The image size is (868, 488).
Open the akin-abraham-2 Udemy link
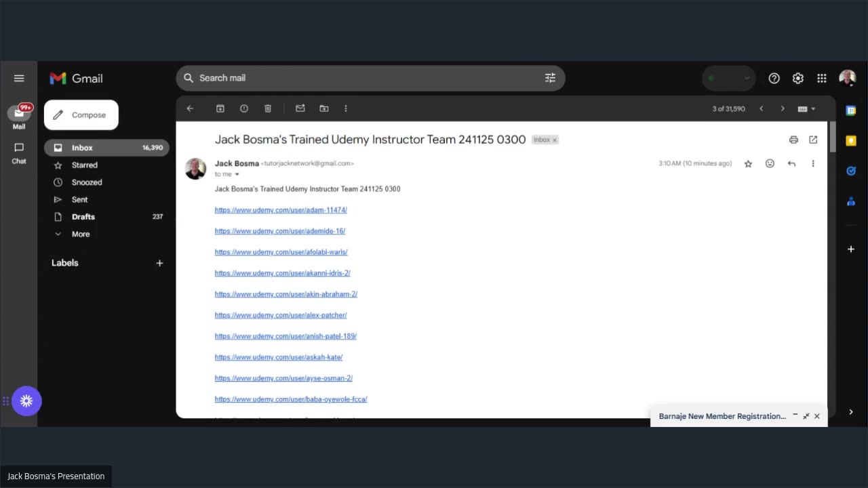pyautogui.click(x=286, y=294)
